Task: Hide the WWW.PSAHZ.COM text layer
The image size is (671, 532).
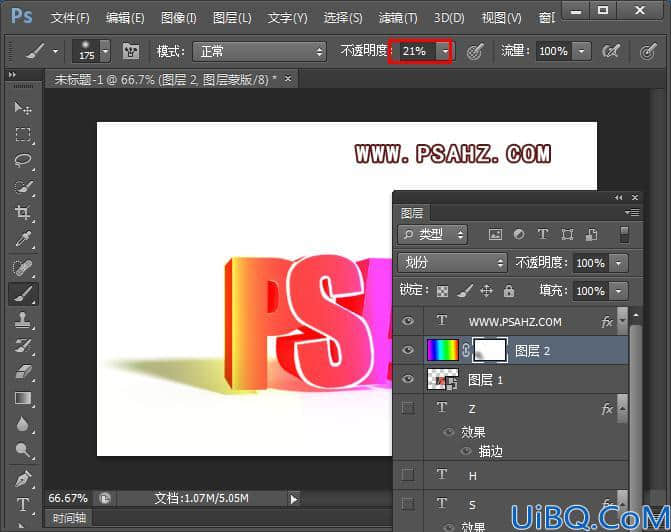Action: pyautogui.click(x=408, y=321)
